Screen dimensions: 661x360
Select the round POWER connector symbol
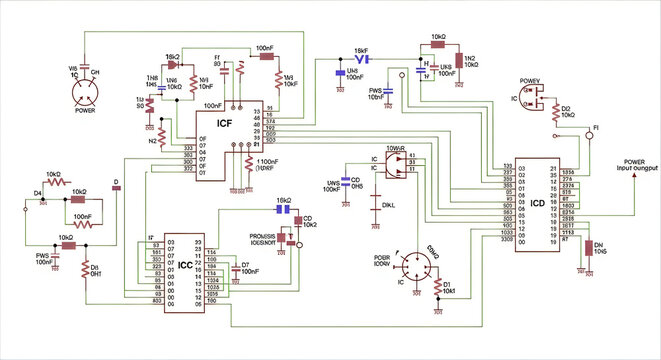coord(85,93)
